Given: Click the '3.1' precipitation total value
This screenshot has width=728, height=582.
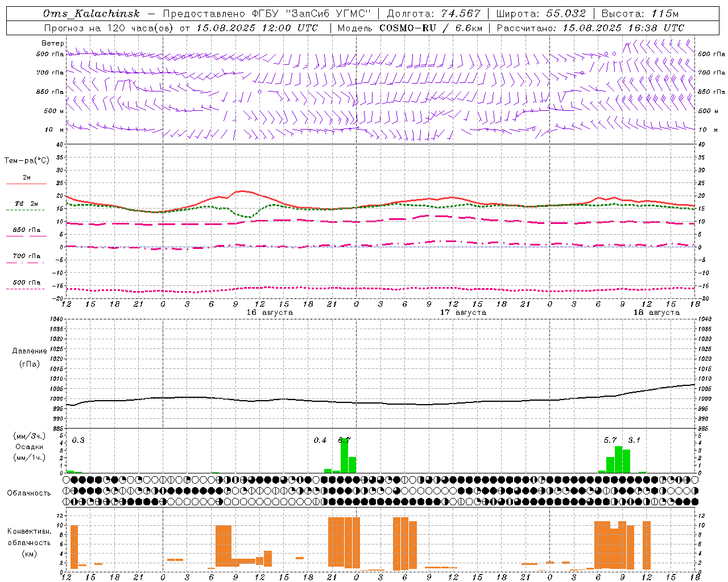Looking at the screenshot, I should pyautogui.click(x=634, y=440).
